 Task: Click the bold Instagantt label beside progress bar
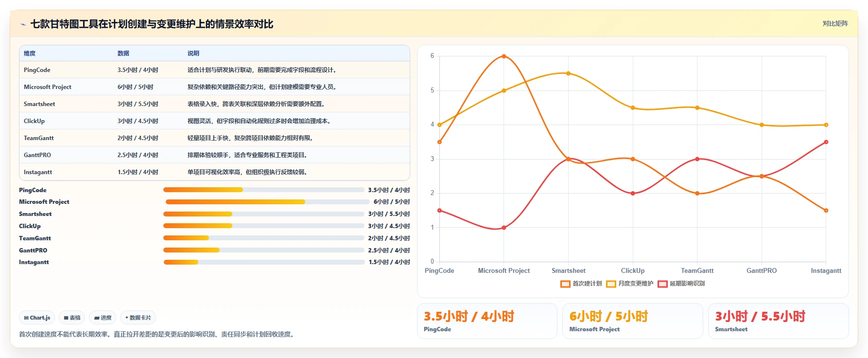pyautogui.click(x=34, y=262)
